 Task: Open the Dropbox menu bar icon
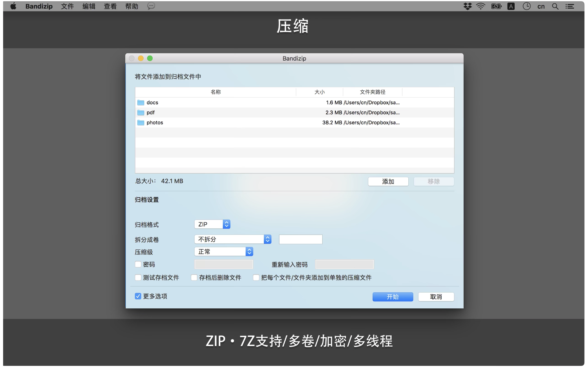[467, 6]
